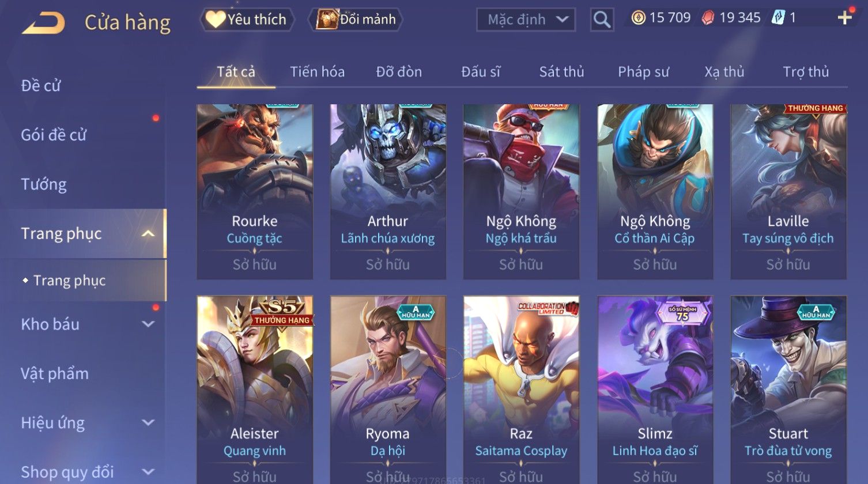This screenshot has height=484, width=868.
Task: Collapse the Trang phục sidebar section
Action: click(148, 233)
